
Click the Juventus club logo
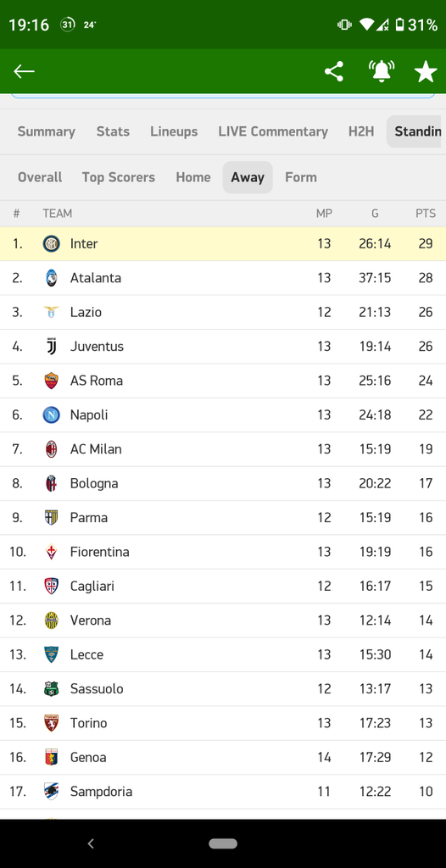[x=52, y=347]
